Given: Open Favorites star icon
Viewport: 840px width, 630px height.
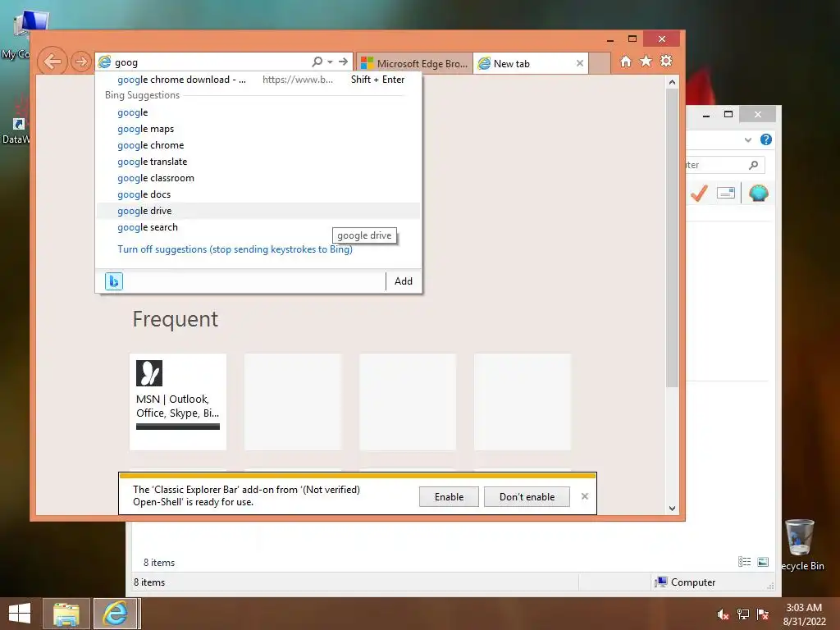Looking at the screenshot, I should [x=646, y=61].
